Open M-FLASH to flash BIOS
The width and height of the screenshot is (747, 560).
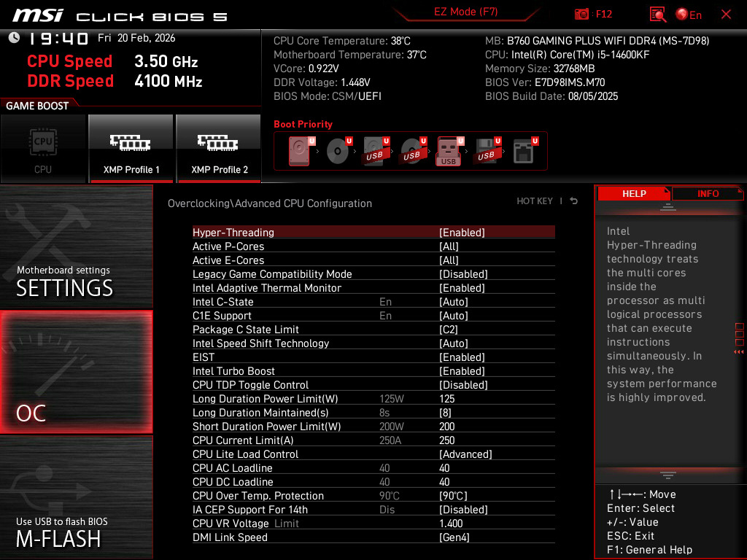(76, 497)
